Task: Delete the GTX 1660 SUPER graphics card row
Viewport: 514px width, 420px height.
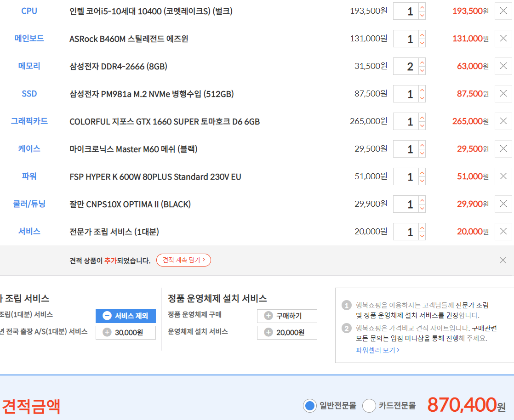Action: click(503, 121)
